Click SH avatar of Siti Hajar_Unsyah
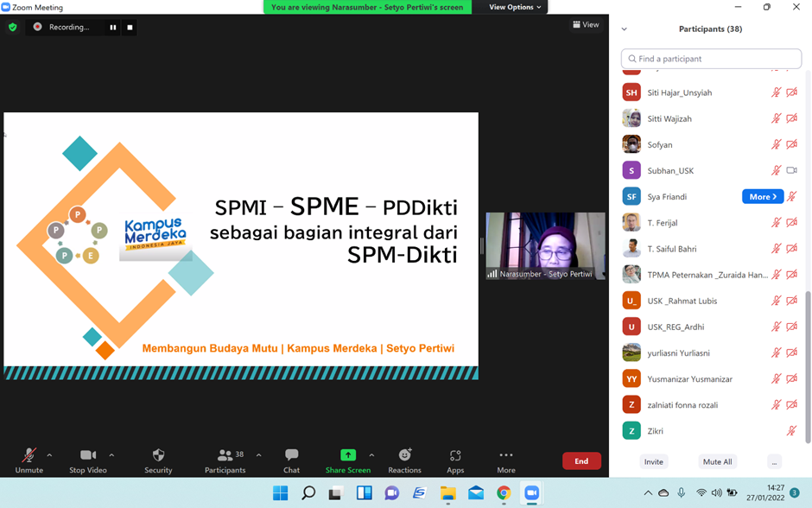Image resolution: width=812 pixels, height=508 pixels. (631, 92)
